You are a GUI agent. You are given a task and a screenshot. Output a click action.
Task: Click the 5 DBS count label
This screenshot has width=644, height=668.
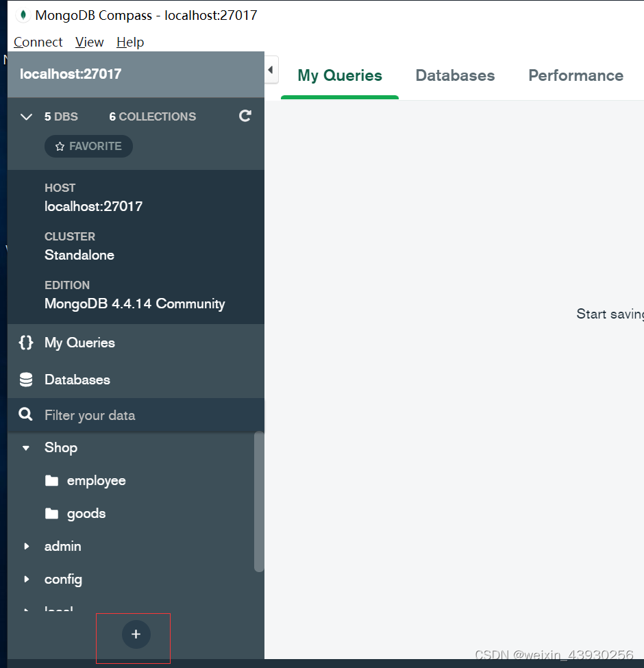pyautogui.click(x=61, y=116)
